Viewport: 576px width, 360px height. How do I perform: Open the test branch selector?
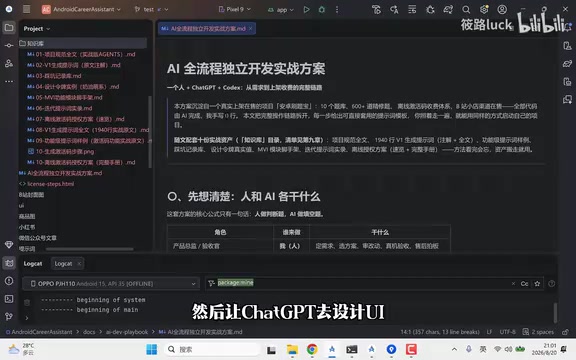[x=151, y=9]
